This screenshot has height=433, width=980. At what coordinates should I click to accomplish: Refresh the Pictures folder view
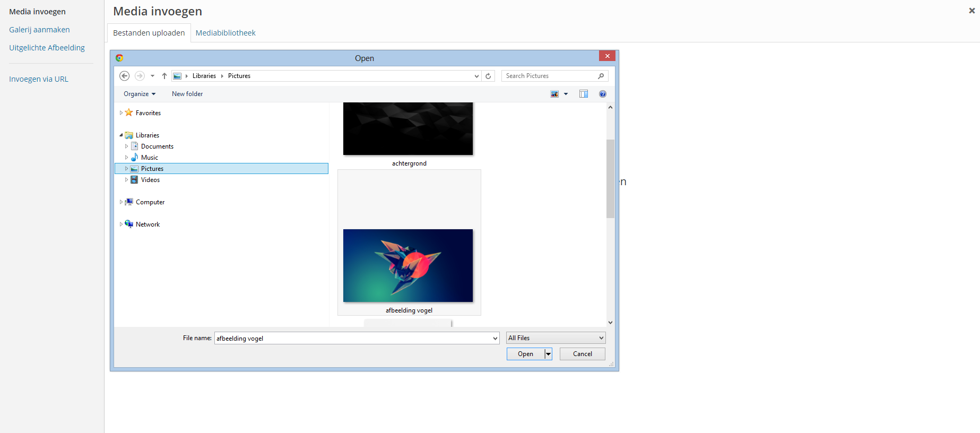coord(488,76)
